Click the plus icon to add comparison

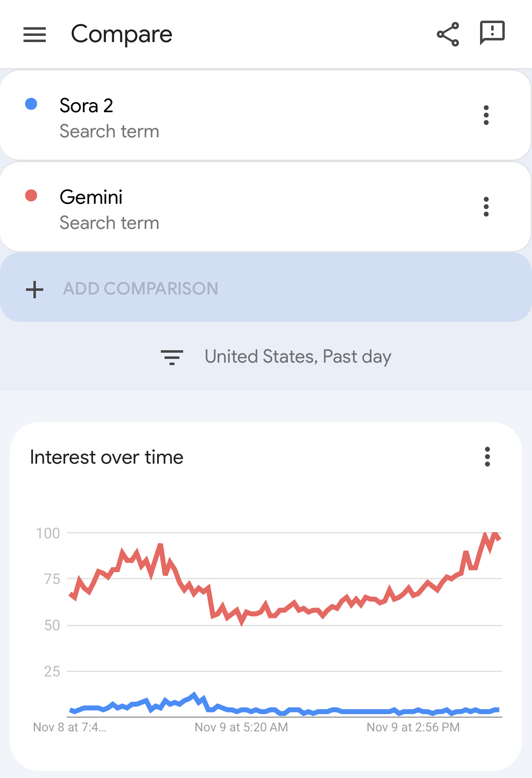click(x=35, y=289)
